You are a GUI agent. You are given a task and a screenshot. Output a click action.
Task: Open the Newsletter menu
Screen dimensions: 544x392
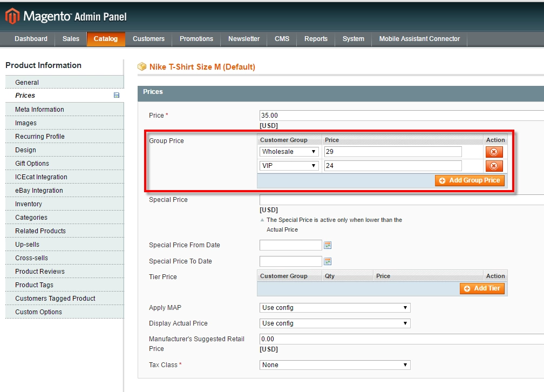point(244,39)
